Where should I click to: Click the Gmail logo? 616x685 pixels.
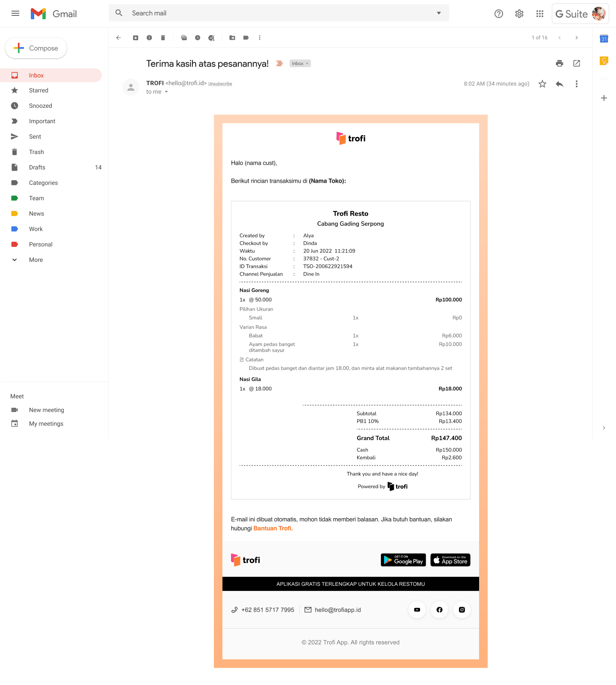pos(54,14)
